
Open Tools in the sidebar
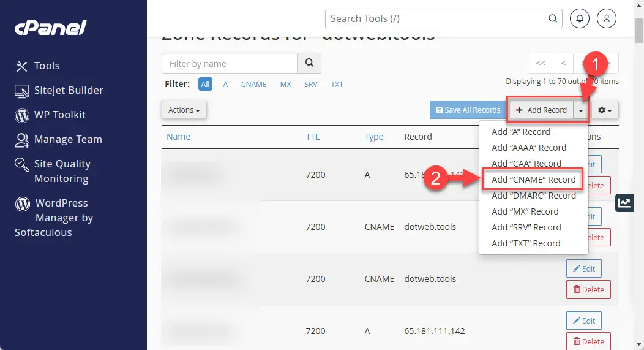(x=47, y=66)
